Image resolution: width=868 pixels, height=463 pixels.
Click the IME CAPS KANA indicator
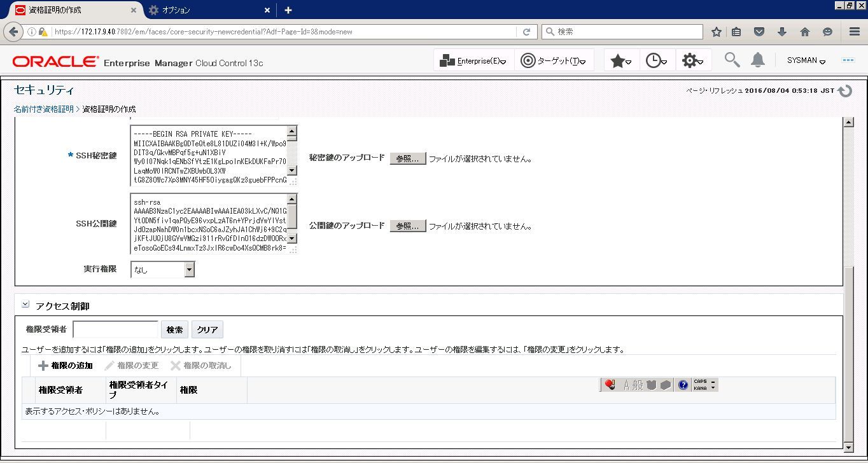click(x=700, y=385)
